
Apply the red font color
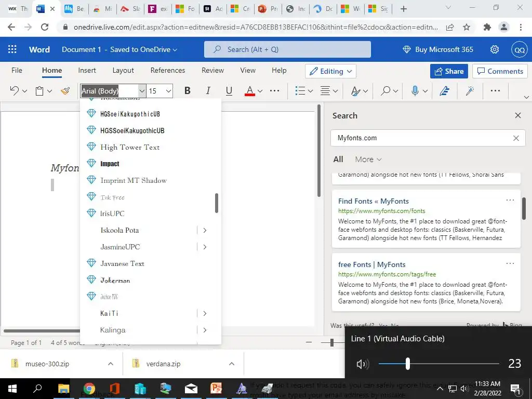click(x=250, y=90)
